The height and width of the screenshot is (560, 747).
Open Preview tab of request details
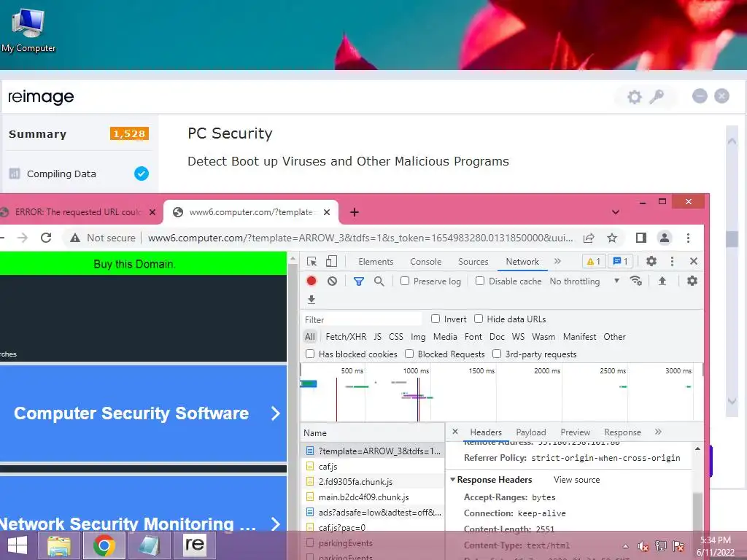point(575,432)
